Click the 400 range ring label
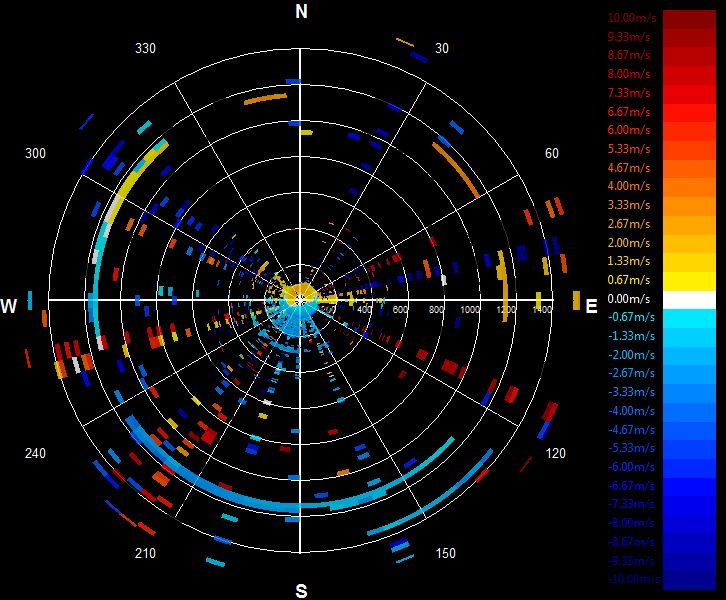 click(364, 309)
